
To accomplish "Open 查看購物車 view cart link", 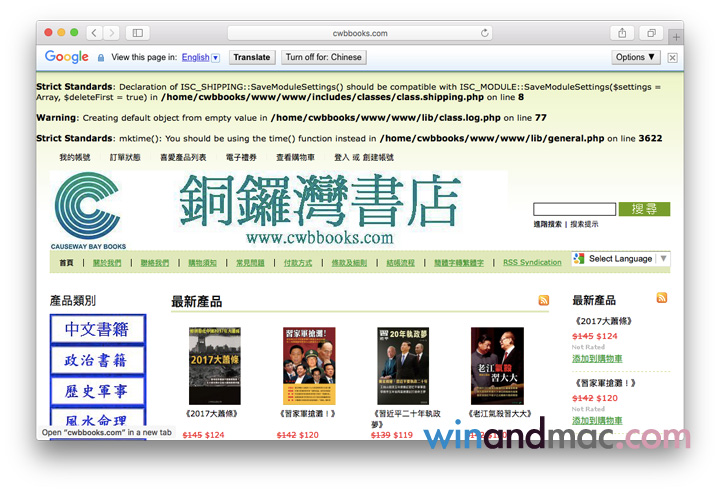I will tap(295, 158).
